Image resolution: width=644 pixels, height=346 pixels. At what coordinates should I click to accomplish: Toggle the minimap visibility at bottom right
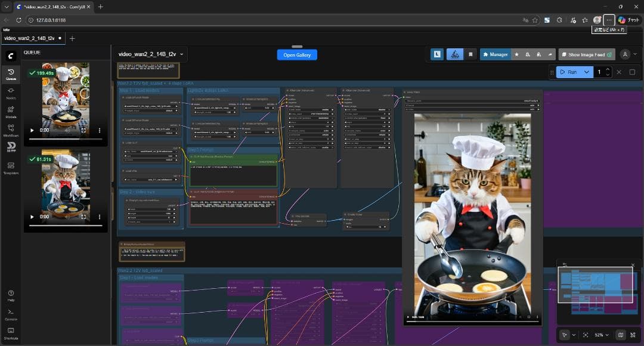(621, 335)
